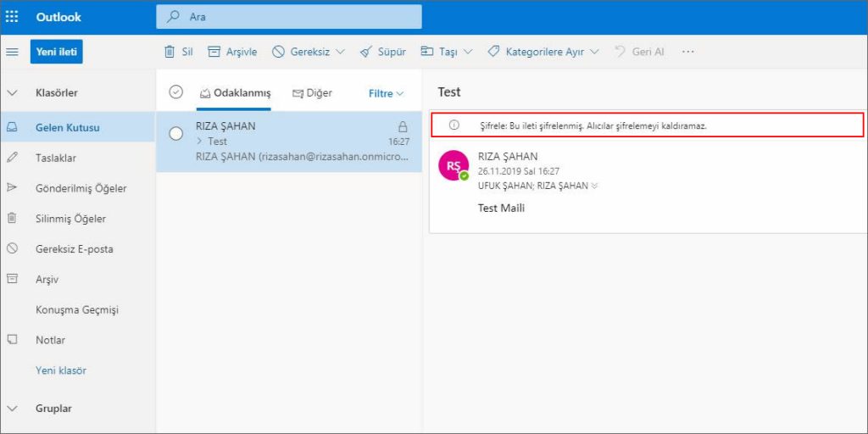This screenshot has width=868, height=434.
Task: Click sender name RIZA ŞAHAN in reading pane
Action: pyautogui.click(x=508, y=157)
